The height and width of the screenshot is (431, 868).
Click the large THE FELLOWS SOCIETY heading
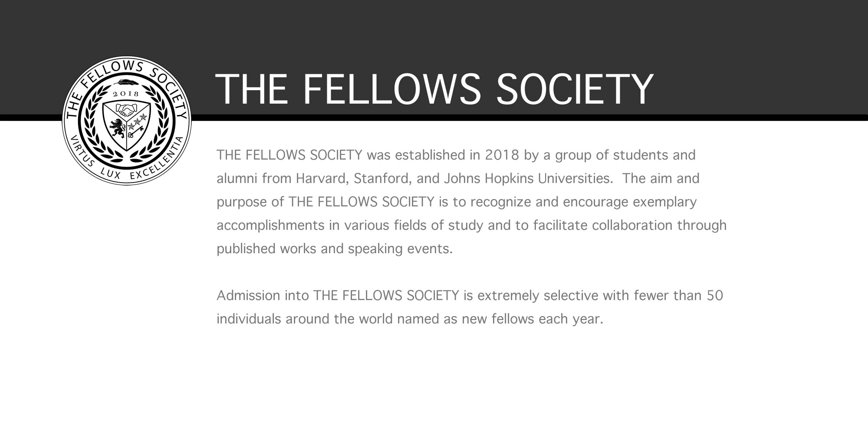tap(434, 89)
